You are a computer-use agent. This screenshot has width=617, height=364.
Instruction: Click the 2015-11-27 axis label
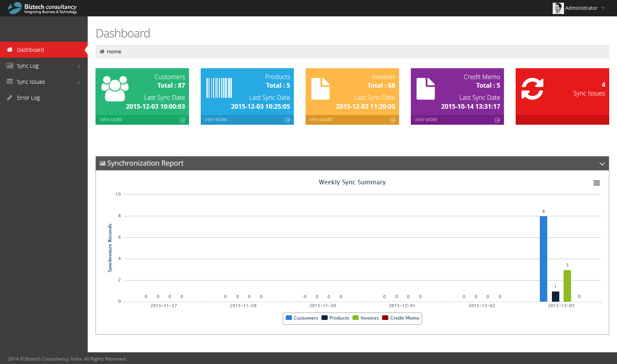[164, 306]
